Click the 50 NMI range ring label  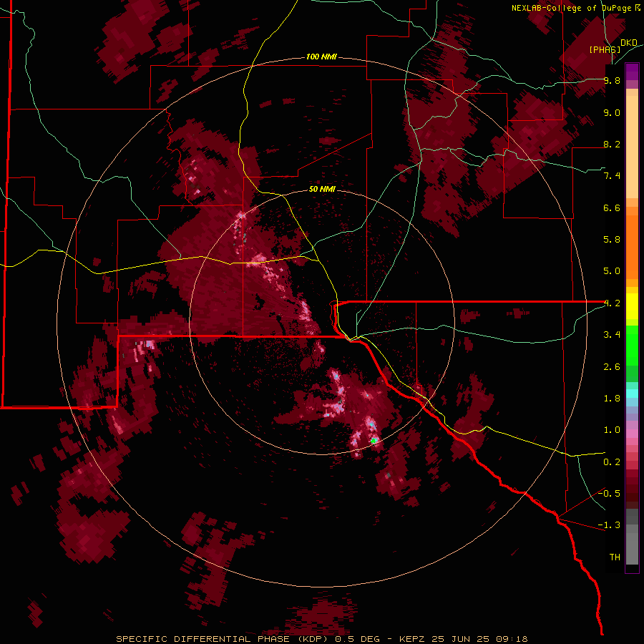pyautogui.click(x=322, y=189)
